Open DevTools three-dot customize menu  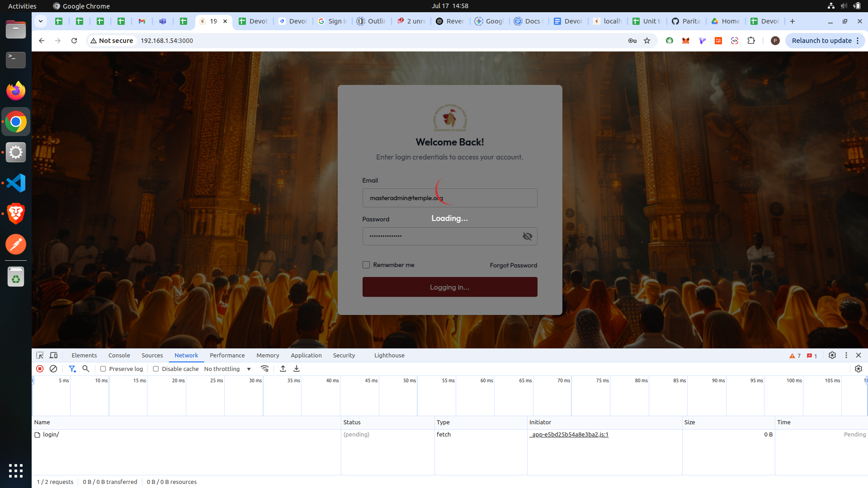tap(846, 356)
